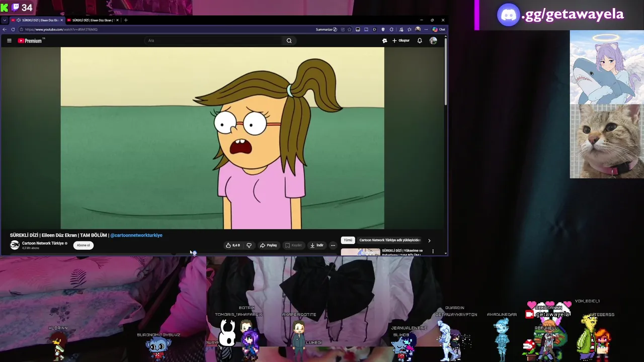Open recommended video 'SÜREKLİ DİZİ | Yükselme ve' thumbnail

tap(361, 252)
